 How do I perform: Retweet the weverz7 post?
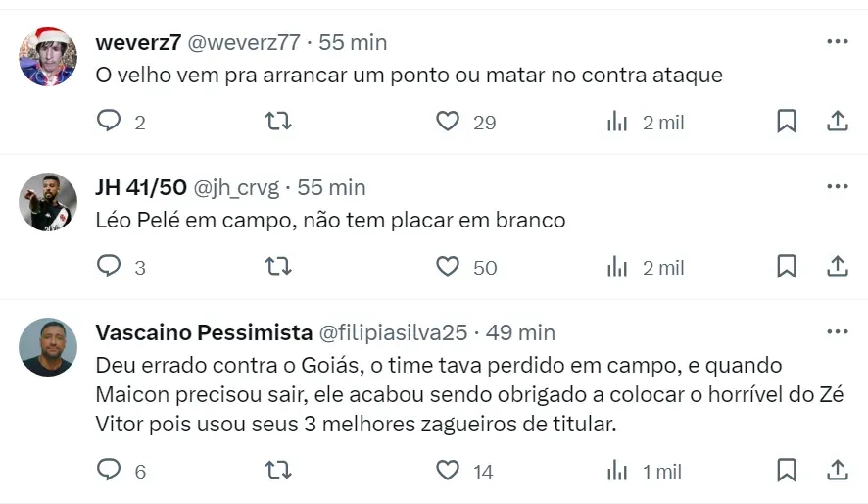(278, 122)
